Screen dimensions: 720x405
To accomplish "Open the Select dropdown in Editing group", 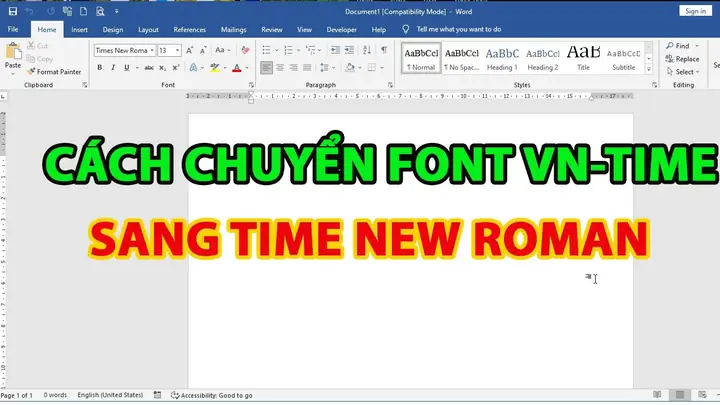I will 683,72.
